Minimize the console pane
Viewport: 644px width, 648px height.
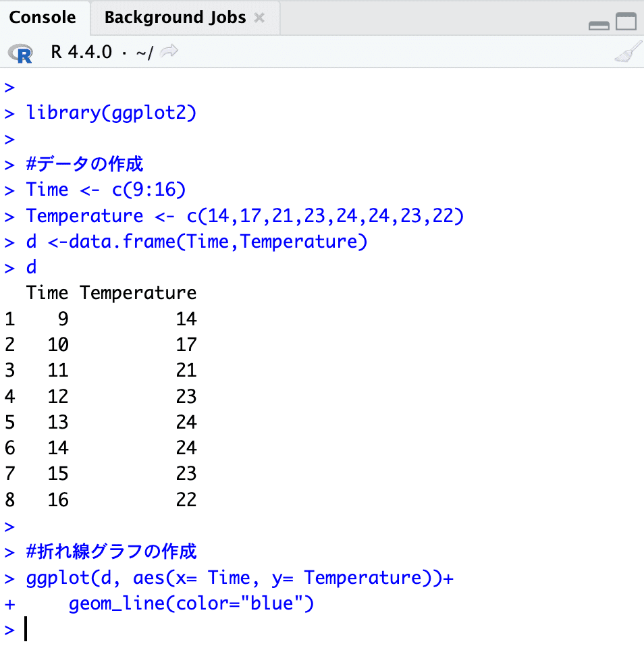pos(599,26)
